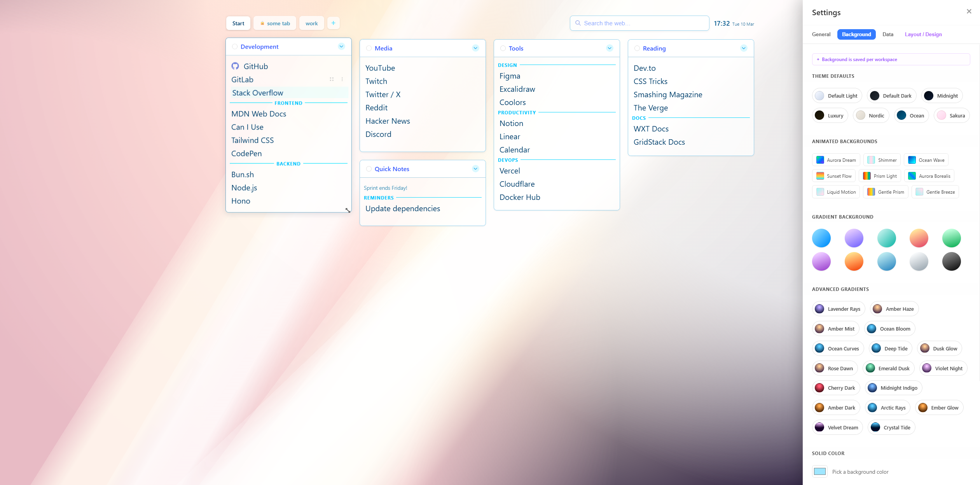Toggle the circle beside the Media widget title

369,48
